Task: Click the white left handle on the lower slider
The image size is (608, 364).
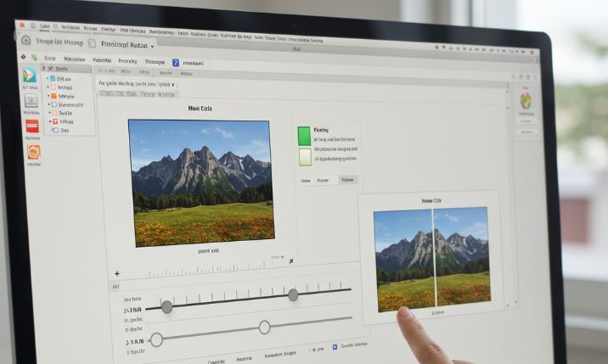Action: [156, 340]
